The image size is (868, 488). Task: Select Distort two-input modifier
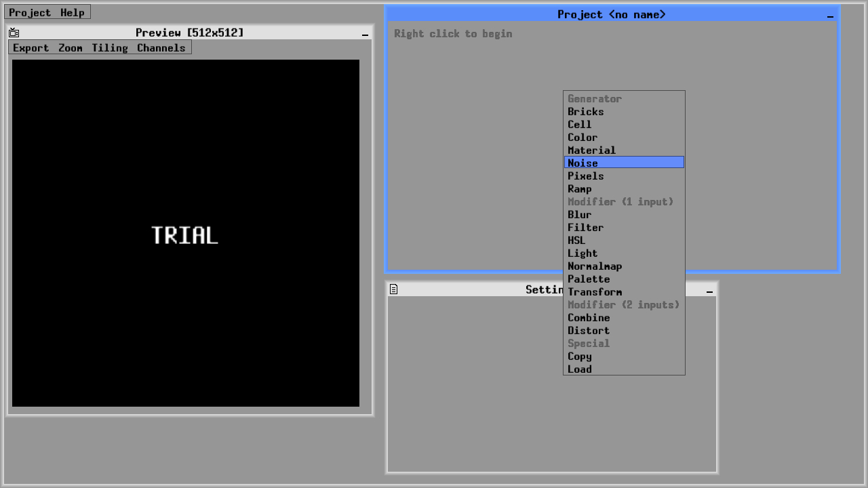[x=624, y=330]
